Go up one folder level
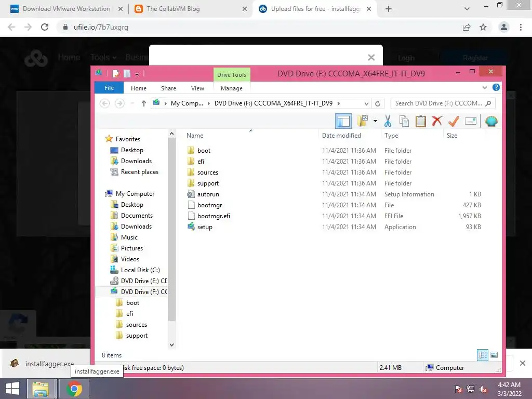This screenshot has width=532, height=399. [x=143, y=103]
